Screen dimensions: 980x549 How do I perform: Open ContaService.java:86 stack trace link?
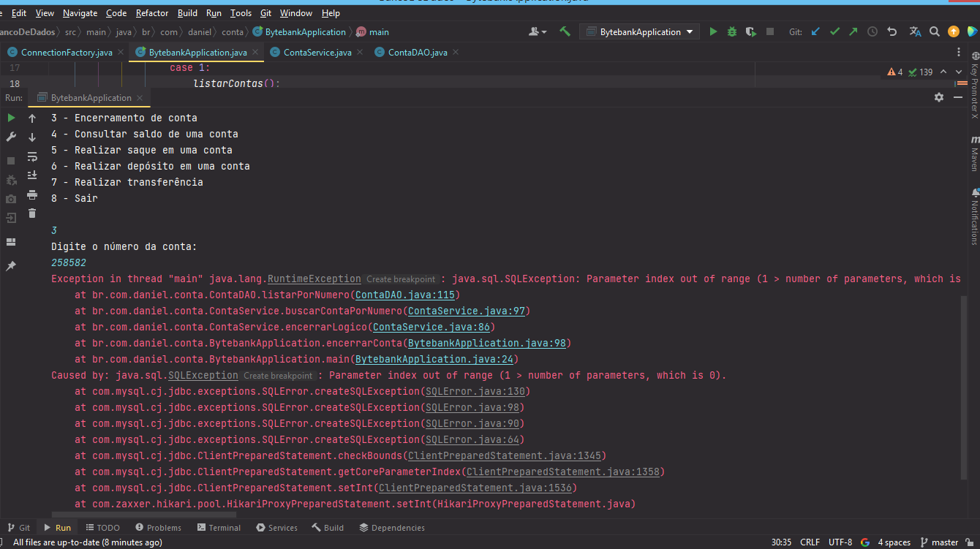[431, 327]
